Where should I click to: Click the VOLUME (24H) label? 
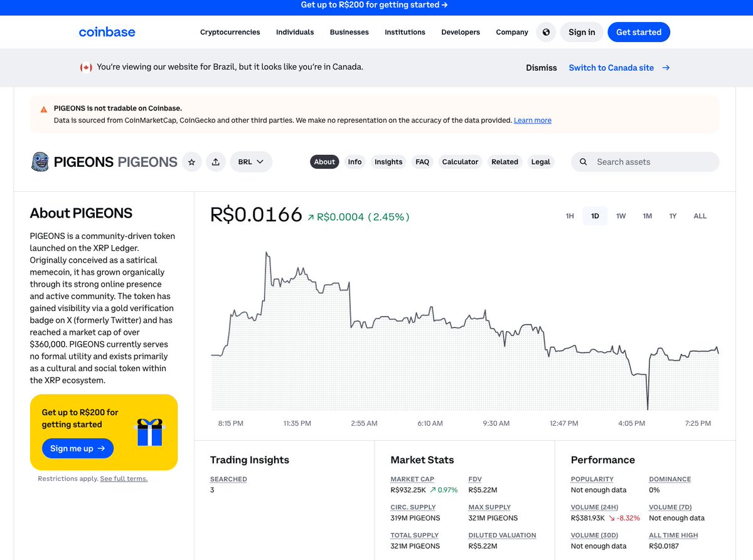click(x=594, y=507)
